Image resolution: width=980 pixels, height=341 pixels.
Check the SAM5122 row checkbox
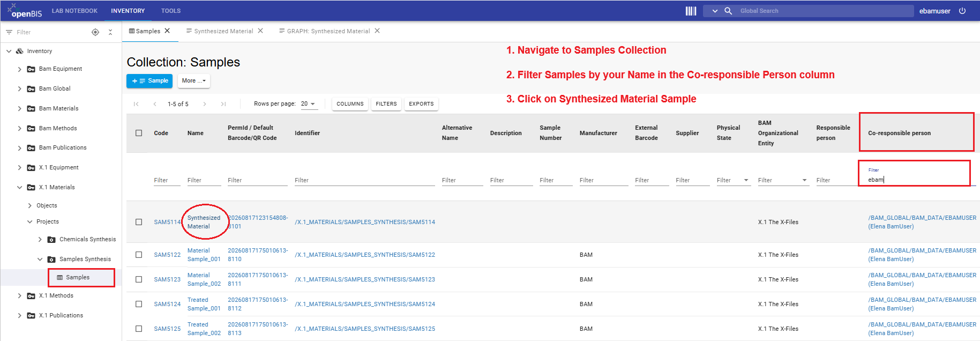click(139, 255)
